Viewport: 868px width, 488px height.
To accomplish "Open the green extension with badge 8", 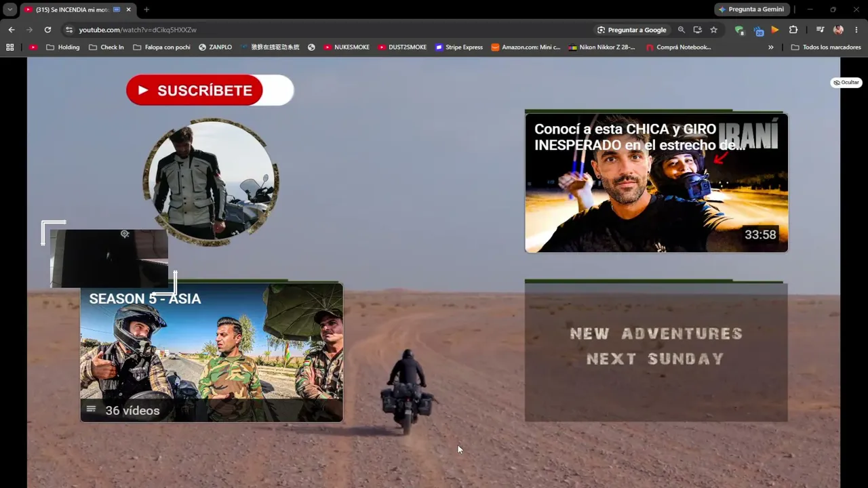I will 739,30.
